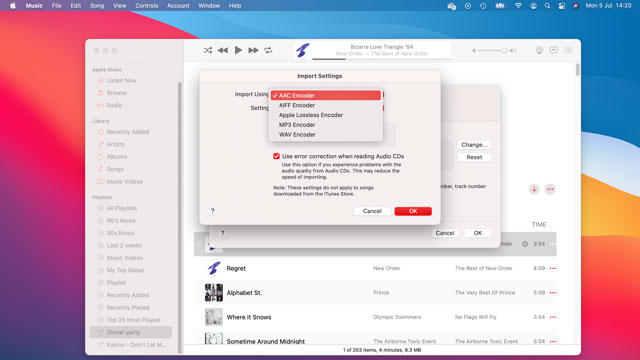Click the download arrow button
Viewport: 640px width, 360px height.
534,189
